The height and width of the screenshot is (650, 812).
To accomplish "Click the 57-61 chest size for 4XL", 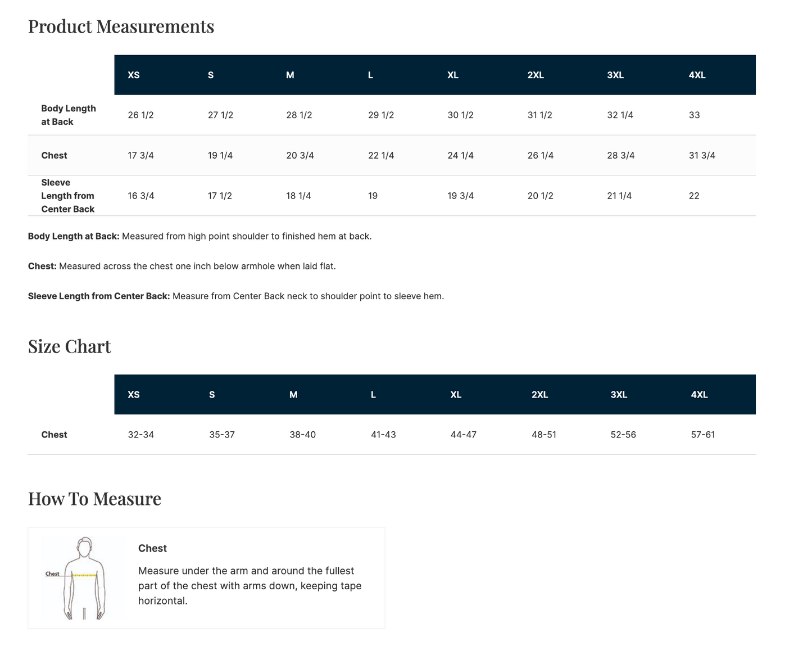I will 703,435.
